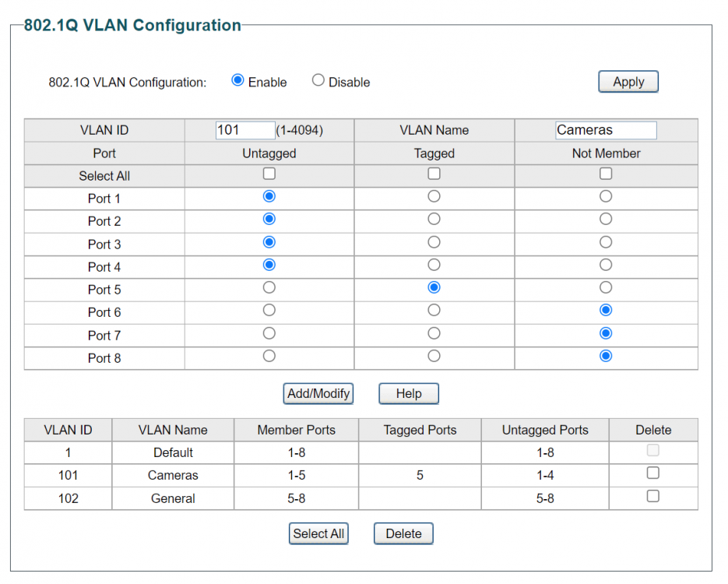Image resolution: width=728 pixels, height=584 pixels.
Task: Check the Select All Untagged checkbox
Action: [269, 174]
